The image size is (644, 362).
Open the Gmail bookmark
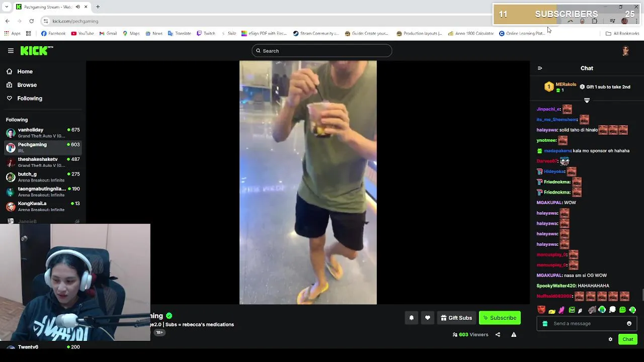(108, 34)
